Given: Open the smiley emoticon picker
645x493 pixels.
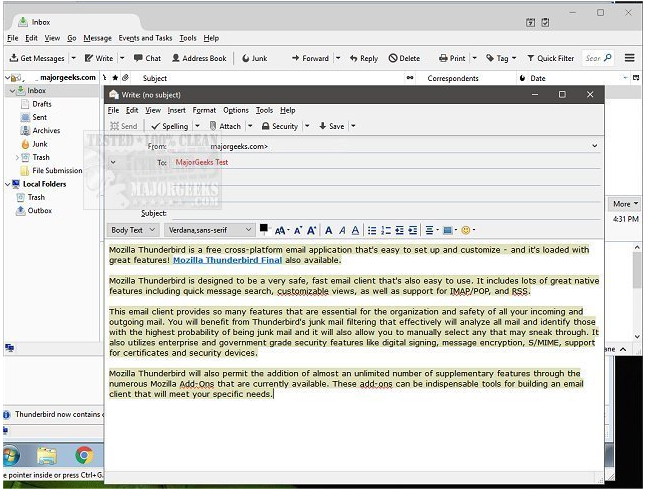Looking at the screenshot, I should [x=468, y=230].
